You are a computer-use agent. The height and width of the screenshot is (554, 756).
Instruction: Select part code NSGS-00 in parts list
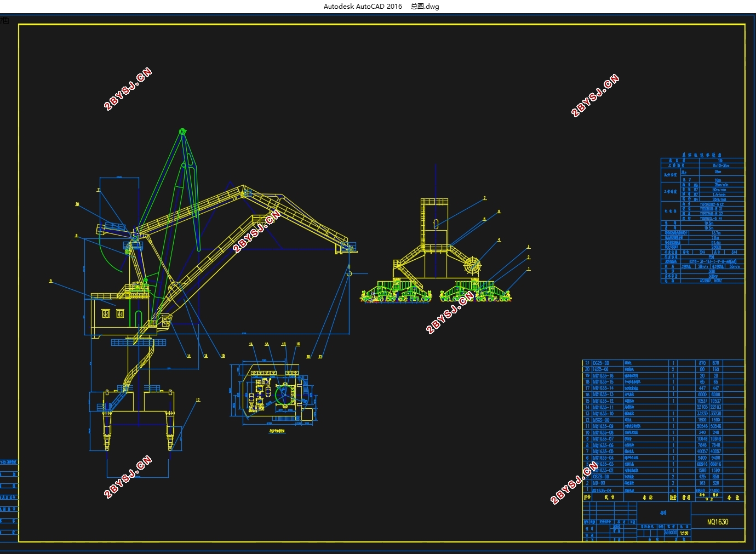601,420
